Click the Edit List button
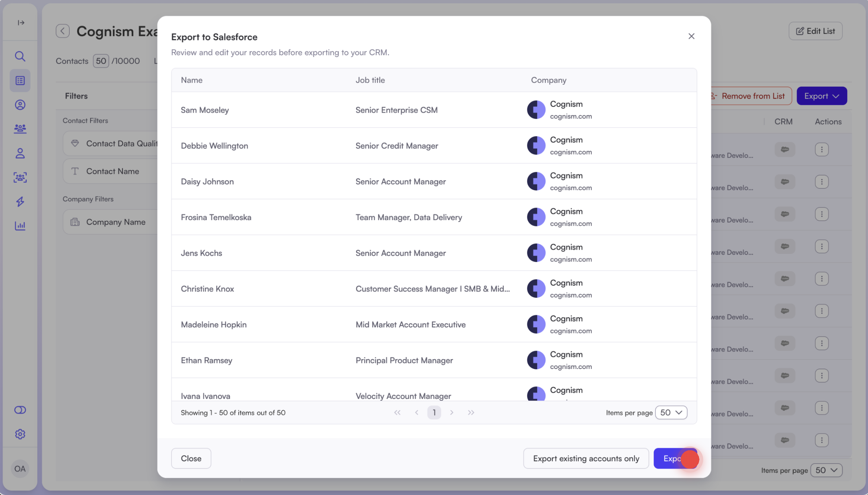 [x=815, y=31]
